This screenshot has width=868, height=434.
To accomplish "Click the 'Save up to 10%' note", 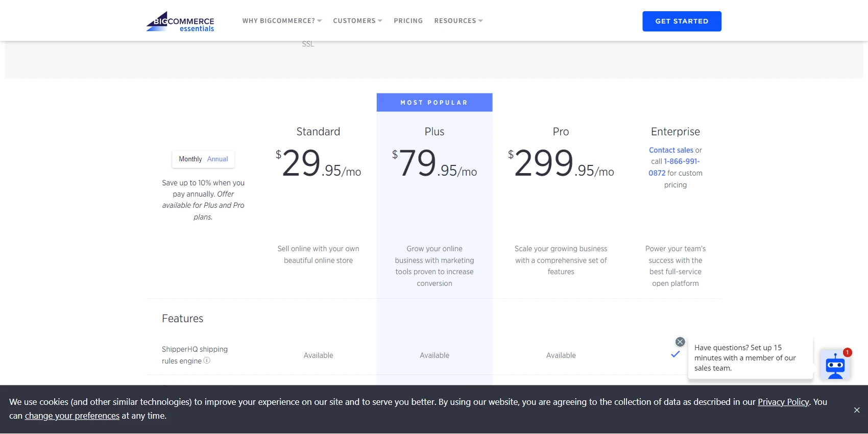I will [x=203, y=200].
